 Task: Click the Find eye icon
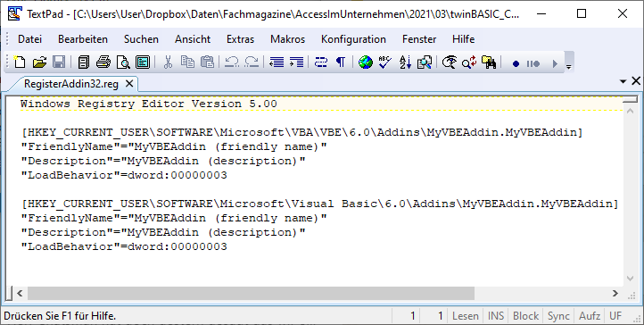pyautogui.click(x=450, y=62)
